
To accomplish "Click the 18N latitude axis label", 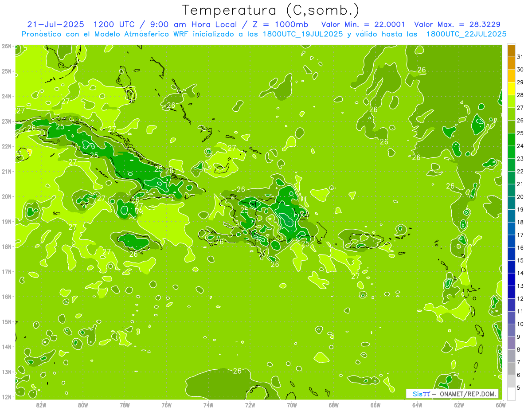I will pyautogui.click(x=7, y=247).
